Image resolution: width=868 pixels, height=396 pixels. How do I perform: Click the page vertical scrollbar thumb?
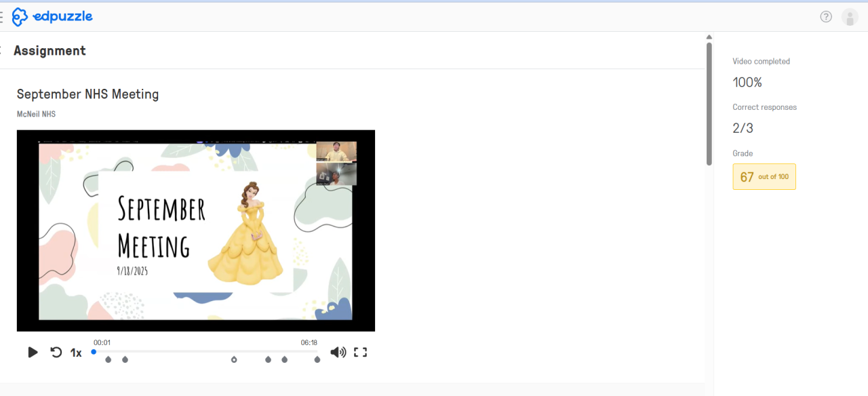pos(709,104)
